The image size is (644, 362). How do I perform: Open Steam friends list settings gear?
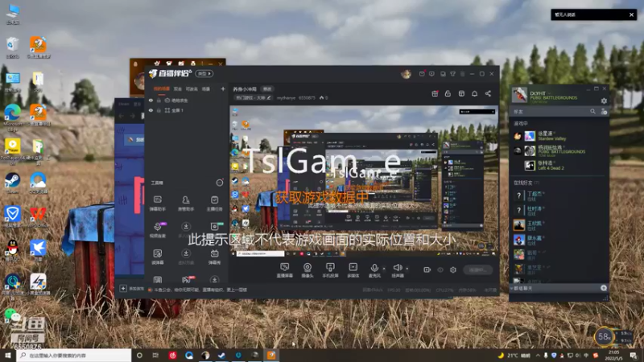tap(604, 101)
